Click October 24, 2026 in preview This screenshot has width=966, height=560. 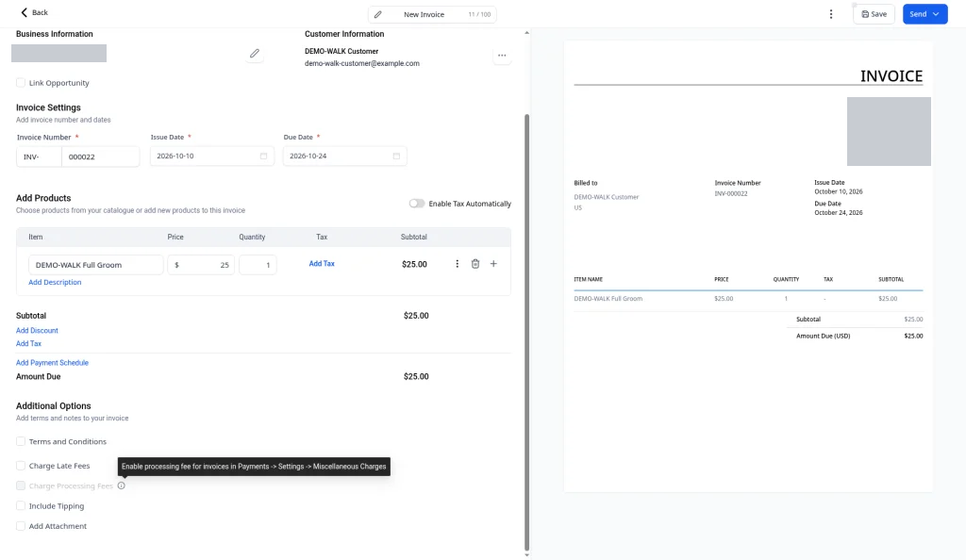839,212
